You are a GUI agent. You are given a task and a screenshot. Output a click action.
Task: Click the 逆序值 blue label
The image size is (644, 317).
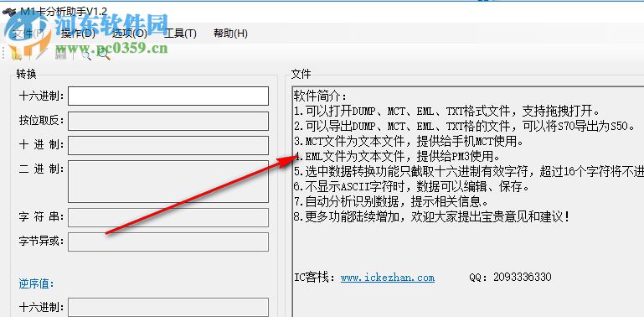36,283
